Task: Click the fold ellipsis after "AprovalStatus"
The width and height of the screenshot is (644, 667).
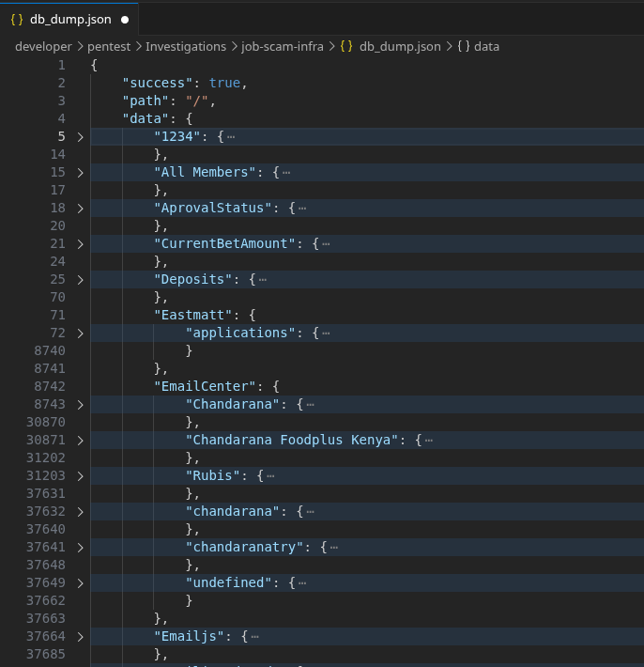Action: pos(301,209)
